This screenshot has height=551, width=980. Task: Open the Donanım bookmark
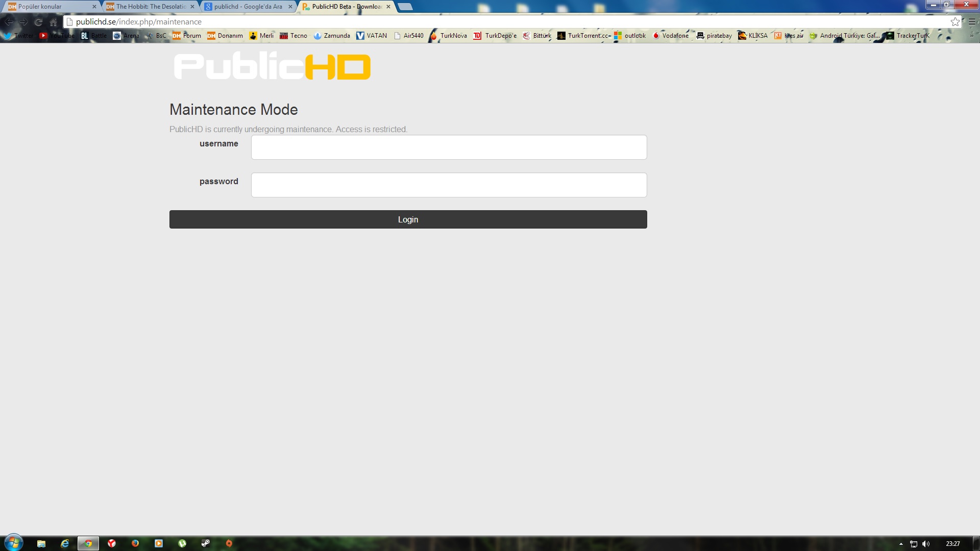(x=225, y=36)
